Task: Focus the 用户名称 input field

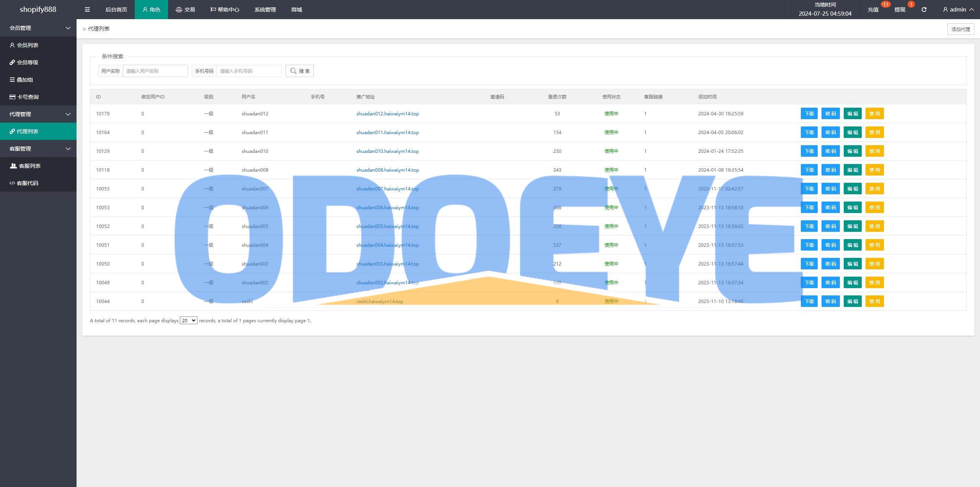Action: (x=155, y=71)
